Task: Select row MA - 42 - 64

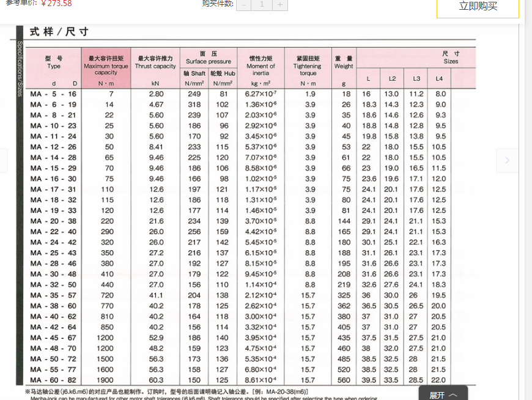Action: [251, 327]
